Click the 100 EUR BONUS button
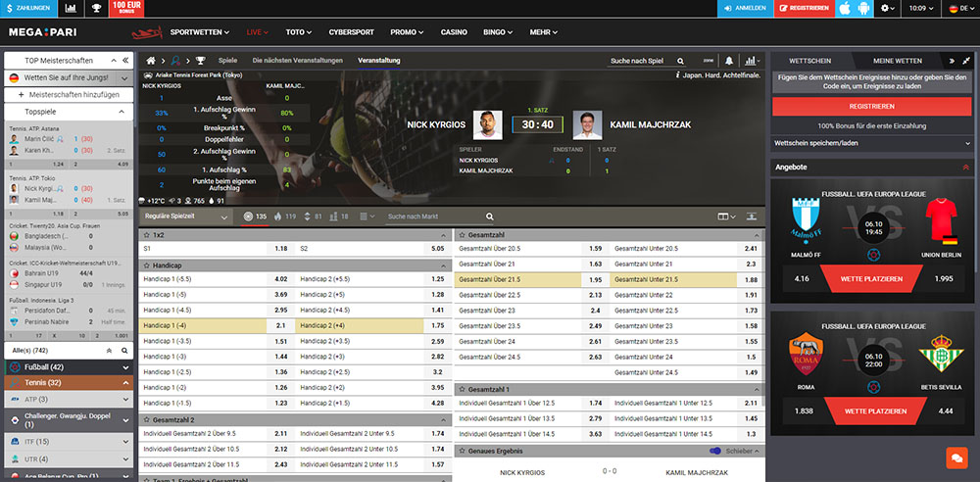 pos(126,8)
